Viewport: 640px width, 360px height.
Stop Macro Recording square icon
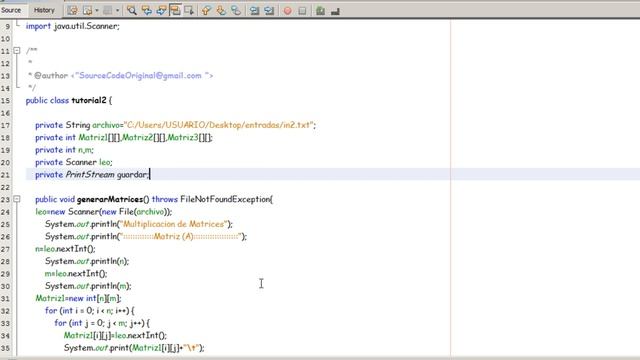(302, 11)
